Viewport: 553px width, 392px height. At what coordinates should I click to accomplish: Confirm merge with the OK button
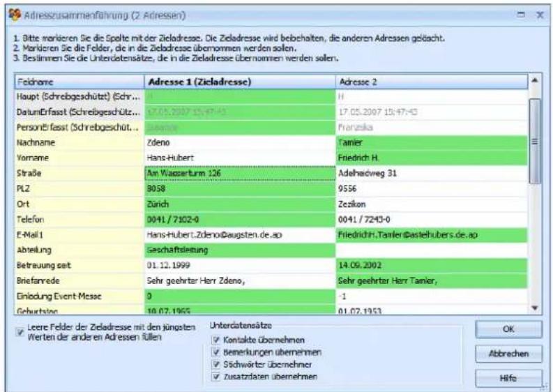[x=508, y=329]
